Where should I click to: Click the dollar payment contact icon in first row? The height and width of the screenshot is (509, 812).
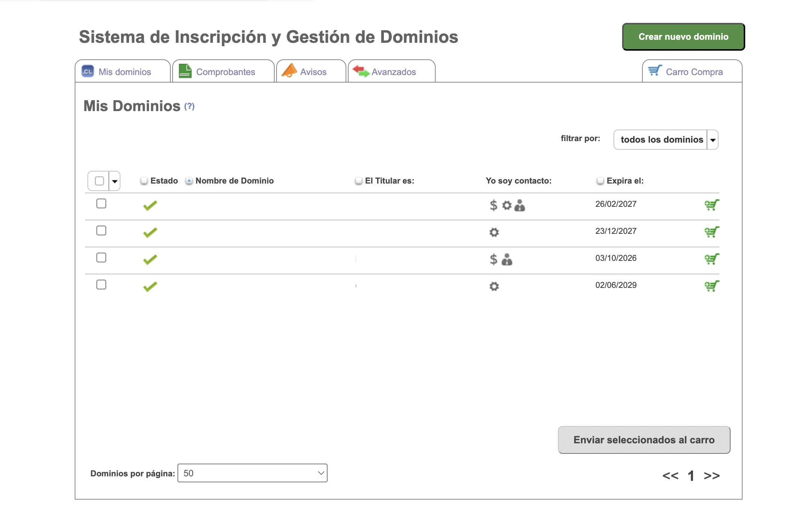(x=493, y=205)
